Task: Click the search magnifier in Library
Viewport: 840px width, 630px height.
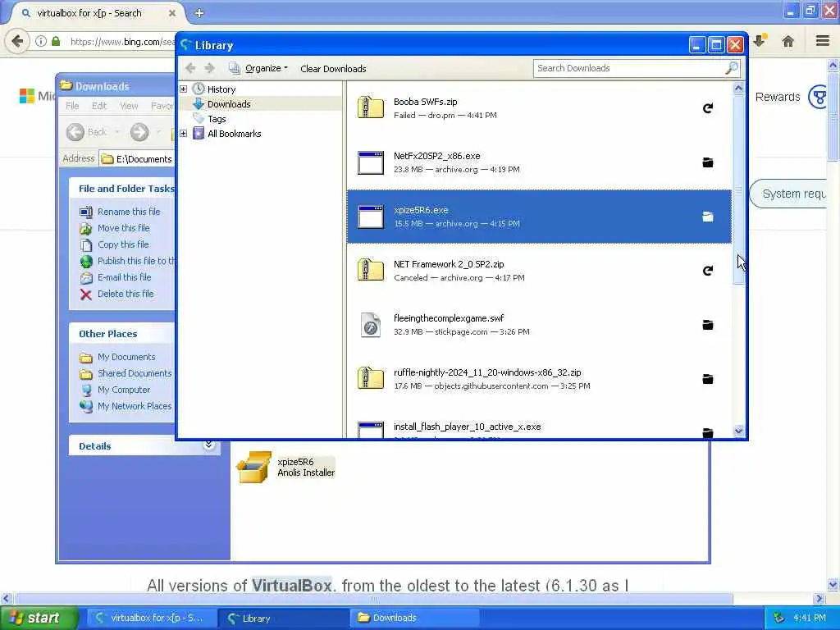Action: (x=732, y=68)
